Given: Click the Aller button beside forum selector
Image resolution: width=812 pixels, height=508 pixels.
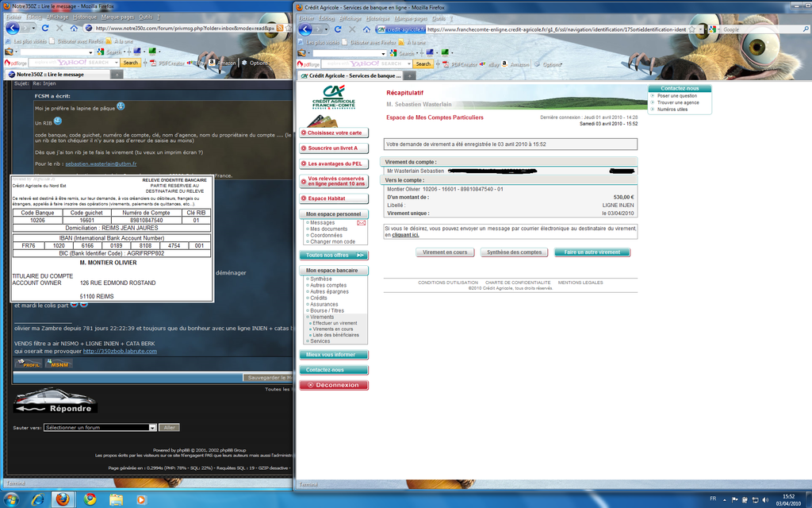Looking at the screenshot, I should pyautogui.click(x=170, y=428).
